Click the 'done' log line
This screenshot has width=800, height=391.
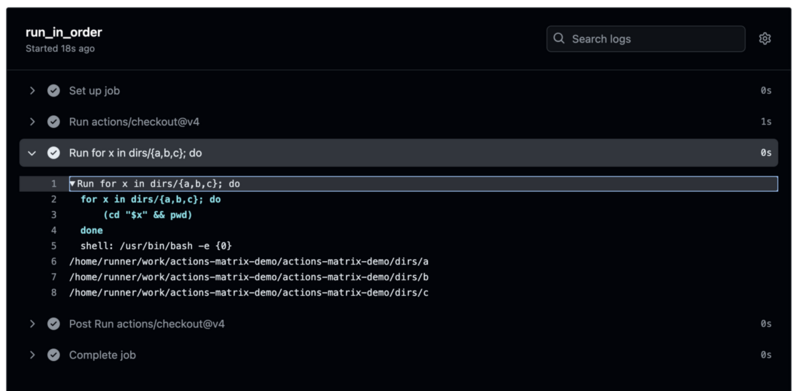92,231
